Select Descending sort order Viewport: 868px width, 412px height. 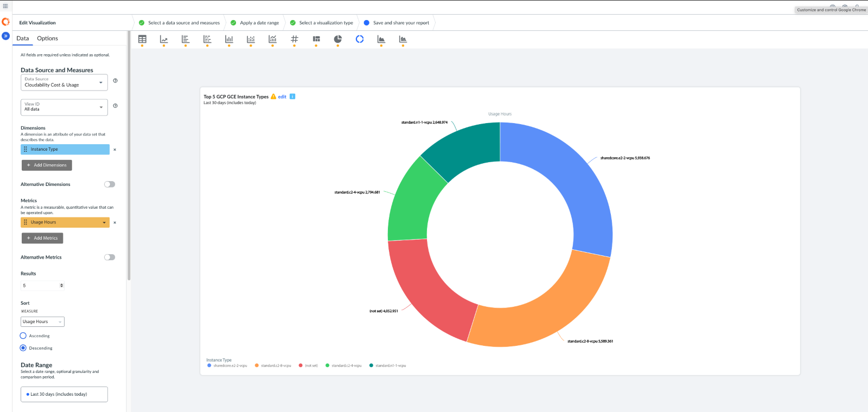pos(23,348)
